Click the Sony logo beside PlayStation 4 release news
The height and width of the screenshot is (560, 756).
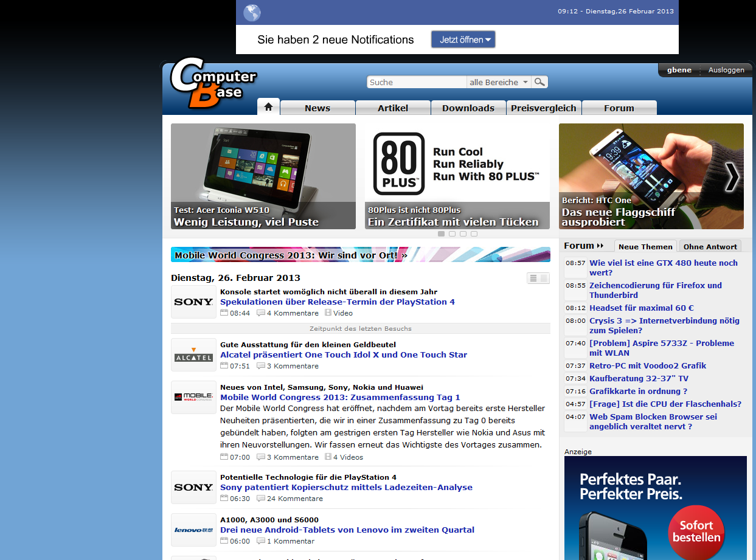[x=193, y=302]
